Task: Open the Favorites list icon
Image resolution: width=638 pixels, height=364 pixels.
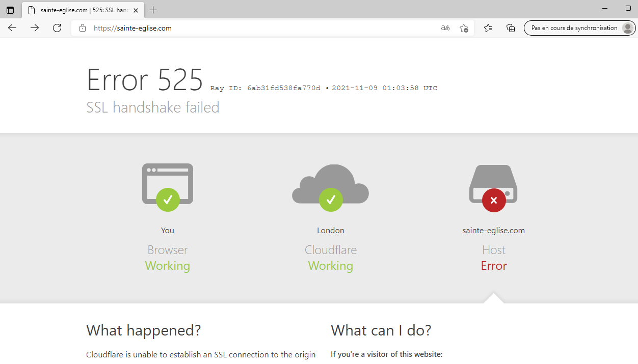Action: pos(488,28)
